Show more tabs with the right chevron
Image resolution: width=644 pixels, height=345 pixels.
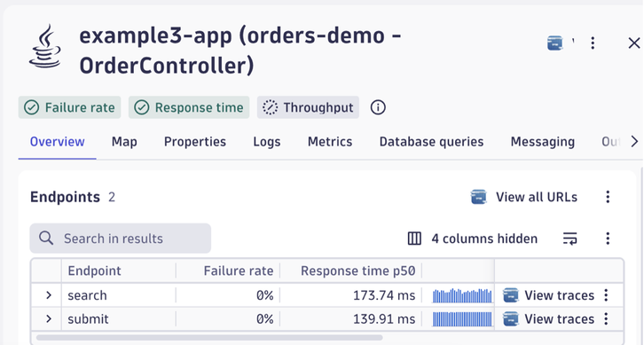pyautogui.click(x=634, y=142)
